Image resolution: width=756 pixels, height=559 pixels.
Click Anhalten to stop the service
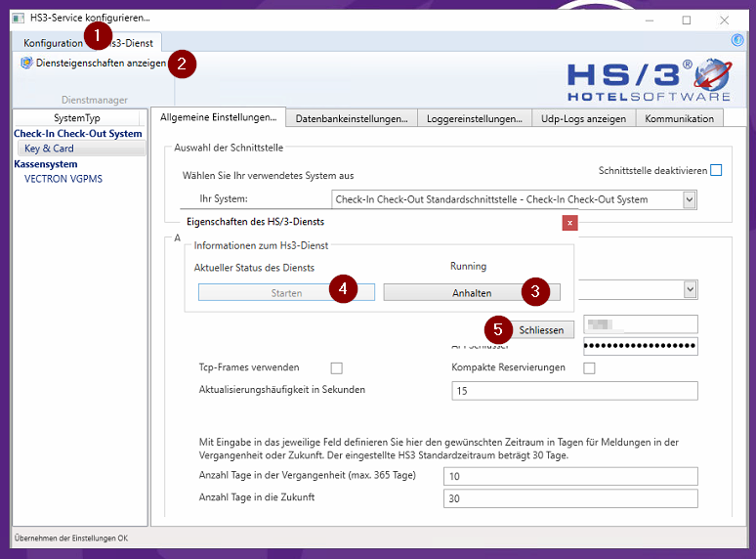(472, 293)
